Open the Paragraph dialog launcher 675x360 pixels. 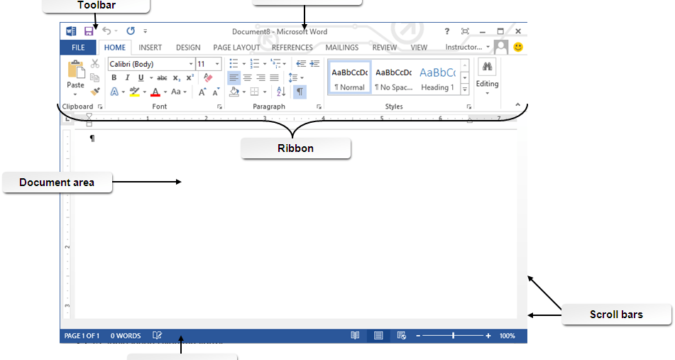point(319,106)
